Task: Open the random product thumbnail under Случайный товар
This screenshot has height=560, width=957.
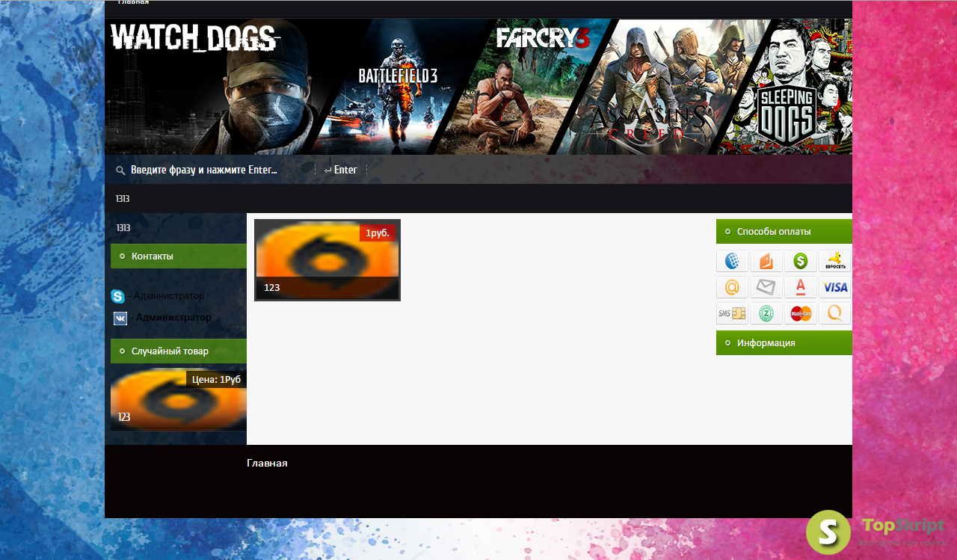Action: [x=179, y=399]
